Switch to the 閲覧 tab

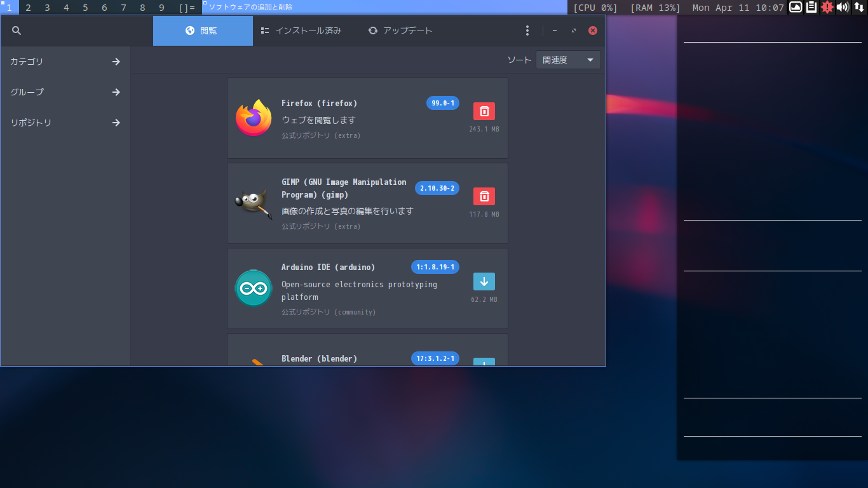pyautogui.click(x=203, y=30)
